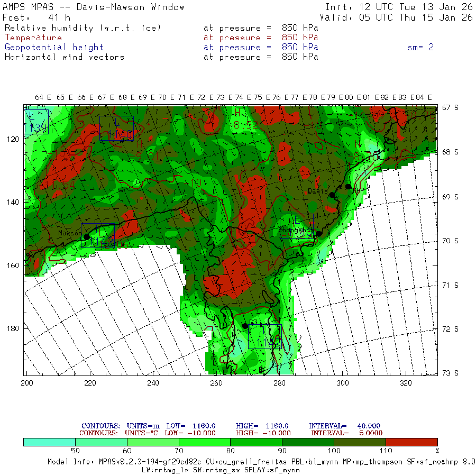
Task: Click the '64 E' longitude label
Action: tap(43, 97)
